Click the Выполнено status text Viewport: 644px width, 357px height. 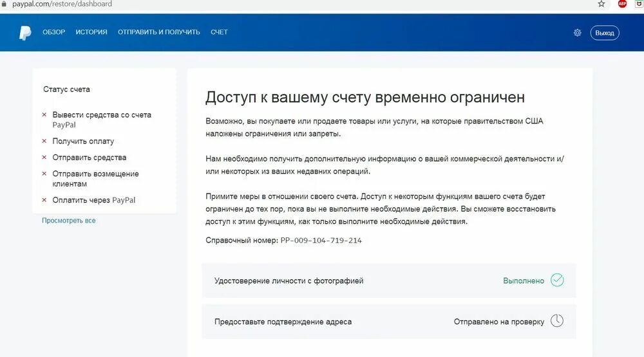click(524, 280)
